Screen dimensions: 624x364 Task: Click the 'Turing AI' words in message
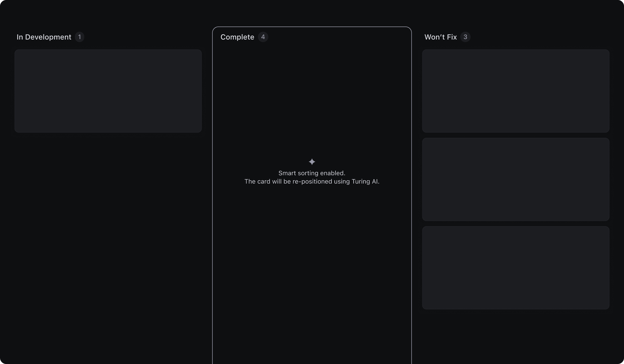[365, 181]
